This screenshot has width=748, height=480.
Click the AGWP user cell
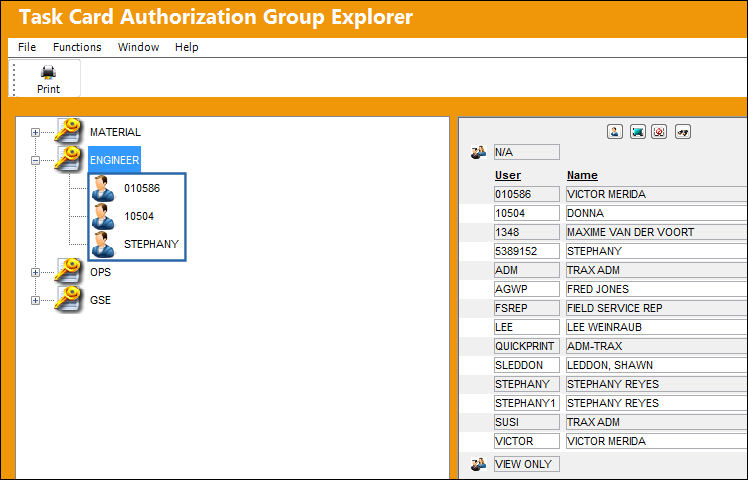click(x=527, y=289)
